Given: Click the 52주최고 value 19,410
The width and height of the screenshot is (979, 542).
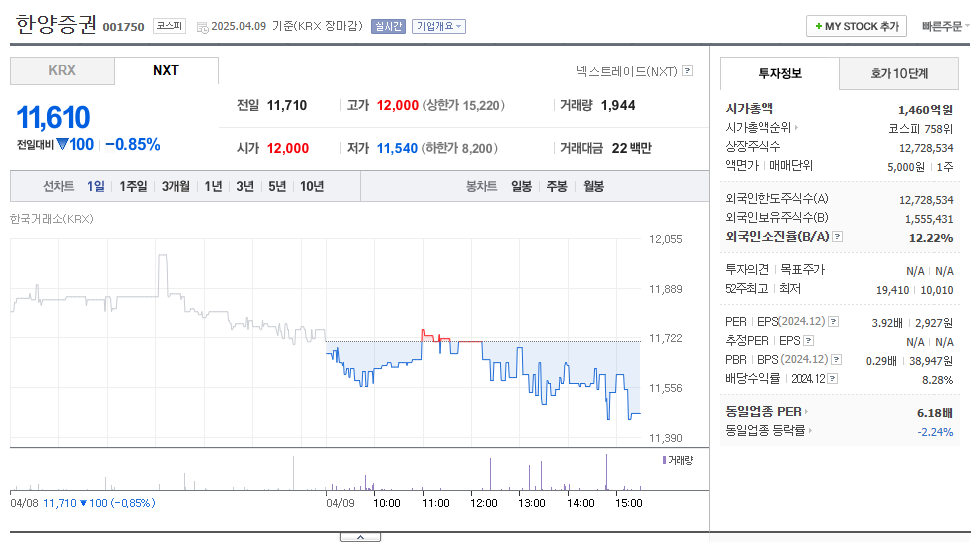Looking at the screenshot, I should click(x=892, y=290).
